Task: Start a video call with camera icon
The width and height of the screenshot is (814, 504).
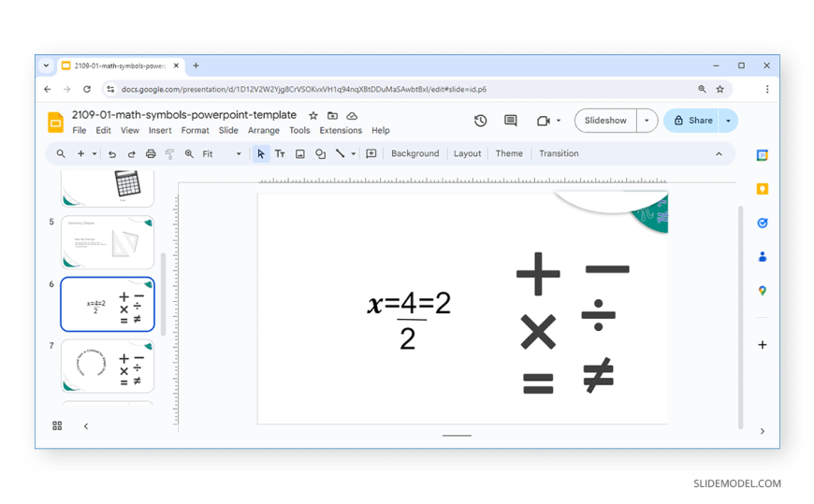Action: [543, 121]
